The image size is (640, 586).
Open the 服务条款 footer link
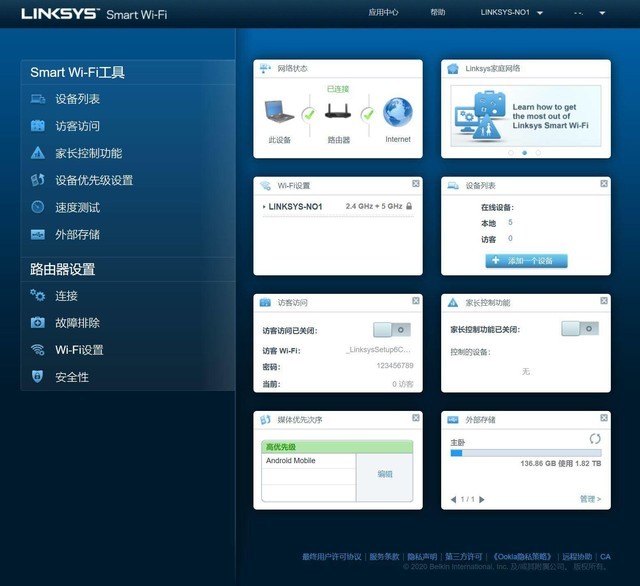pyautogui.click(x=384, y=557)
